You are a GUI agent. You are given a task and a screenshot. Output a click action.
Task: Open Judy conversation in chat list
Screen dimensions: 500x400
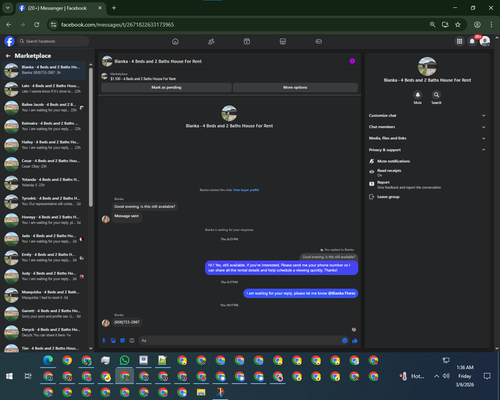(x=44, y=276)
